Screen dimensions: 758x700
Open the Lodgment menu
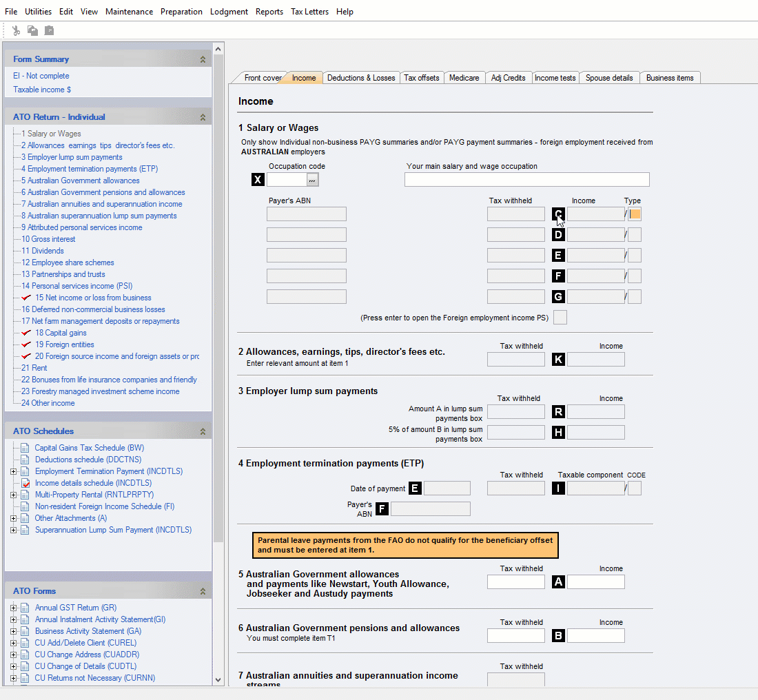[229, 12]
